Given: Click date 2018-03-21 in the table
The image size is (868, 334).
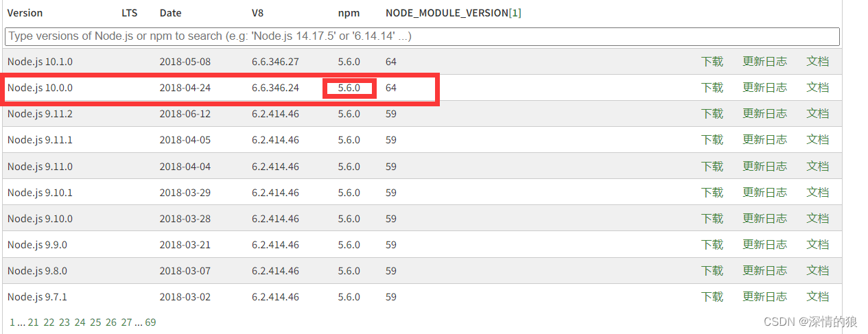Looking at the screenshot, I should click(x=185, y=245).
